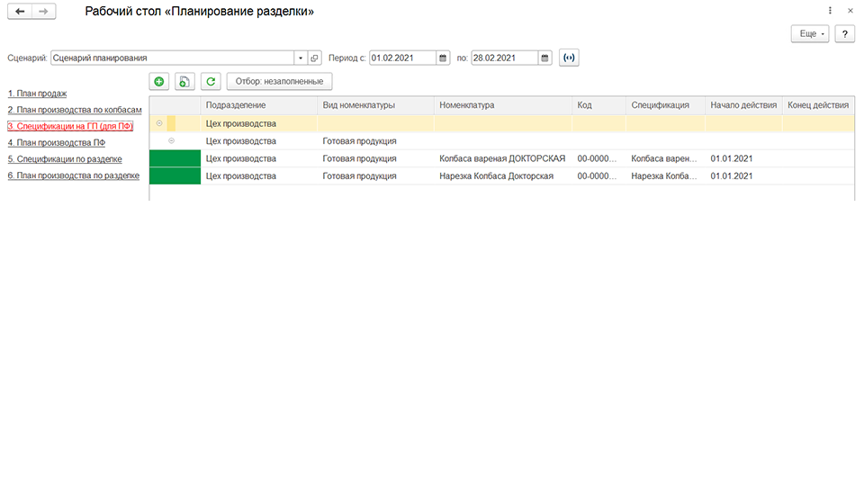Click green status cell of Нарезка Колбаса Докторская

click(175, 175)
